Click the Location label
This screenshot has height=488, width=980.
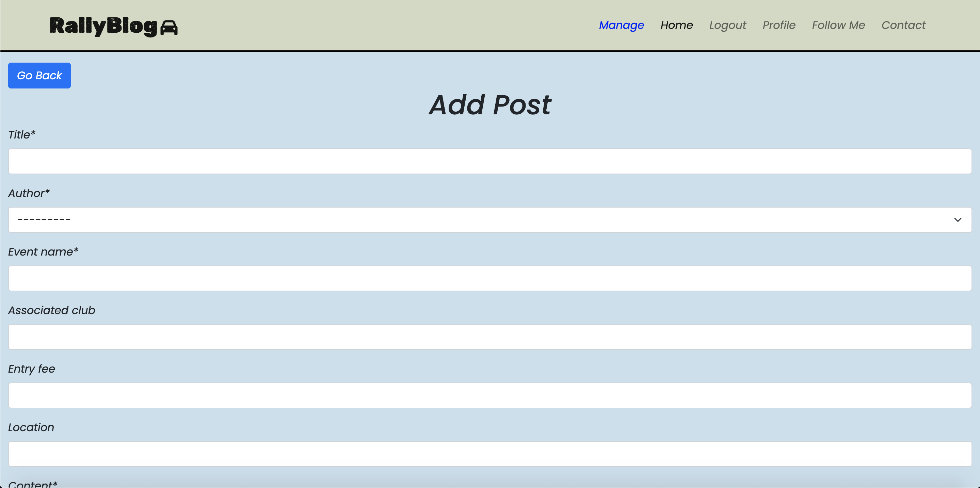point(31,427)
